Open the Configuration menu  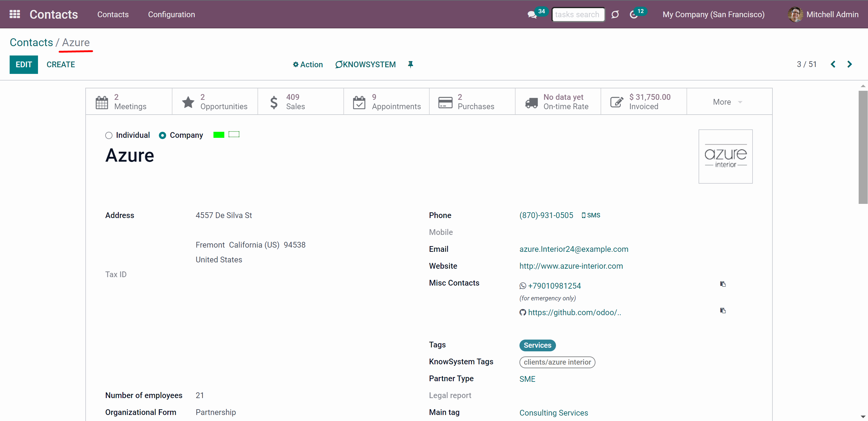click(172, 14)
